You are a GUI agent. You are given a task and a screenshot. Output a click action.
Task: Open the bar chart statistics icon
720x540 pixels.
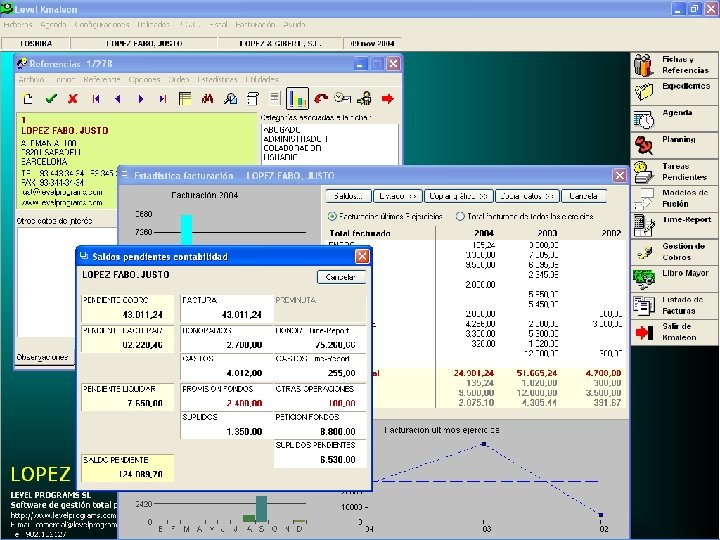tap(297, 98)
